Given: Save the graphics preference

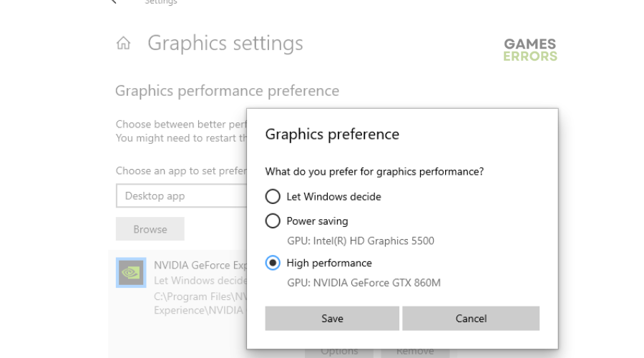Looking at the screenshot, I should pos(332,319).
